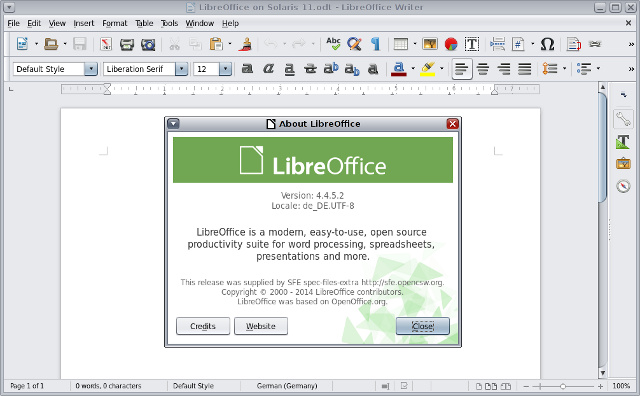
Task: Click the Print document icon
Action: 127,44
